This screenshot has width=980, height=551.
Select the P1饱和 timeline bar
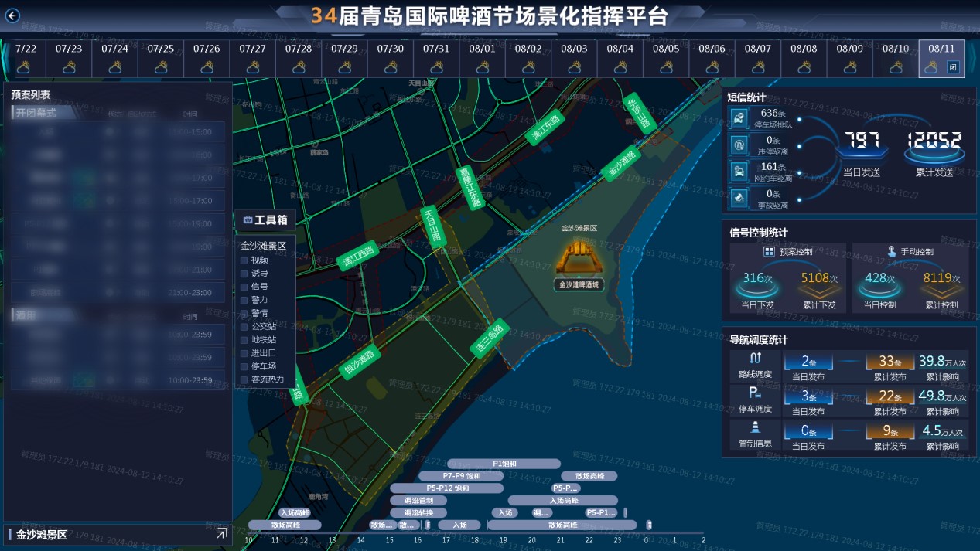click(504, 464)
